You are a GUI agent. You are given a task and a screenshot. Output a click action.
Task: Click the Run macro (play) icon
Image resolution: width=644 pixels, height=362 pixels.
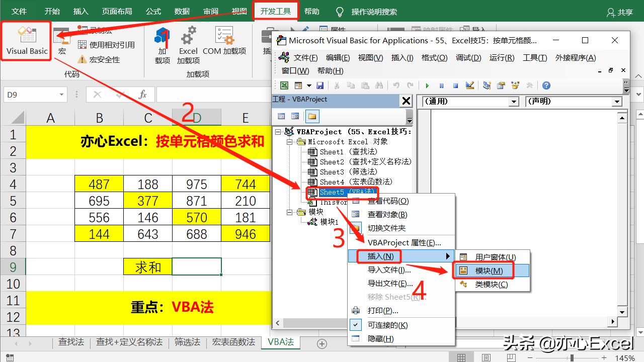pos(428,85)
